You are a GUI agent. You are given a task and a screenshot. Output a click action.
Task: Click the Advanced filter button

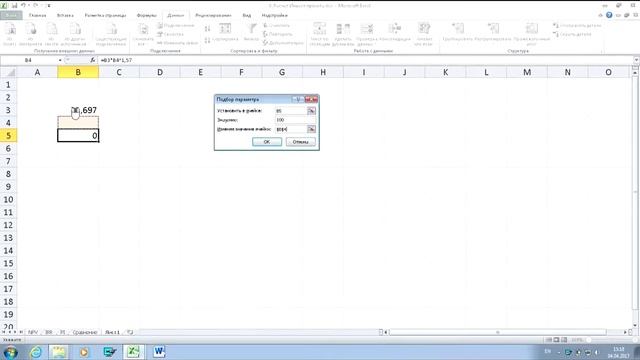coord(283,43)
